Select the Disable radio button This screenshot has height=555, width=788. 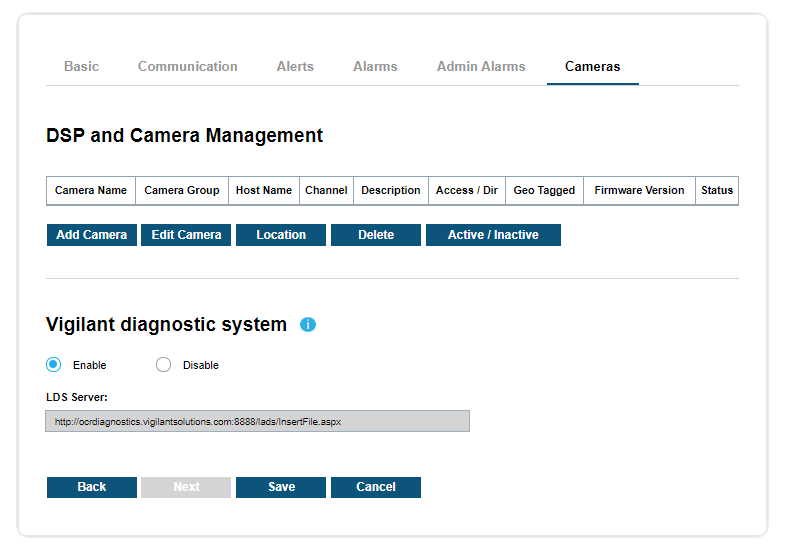tap(164, 365)
